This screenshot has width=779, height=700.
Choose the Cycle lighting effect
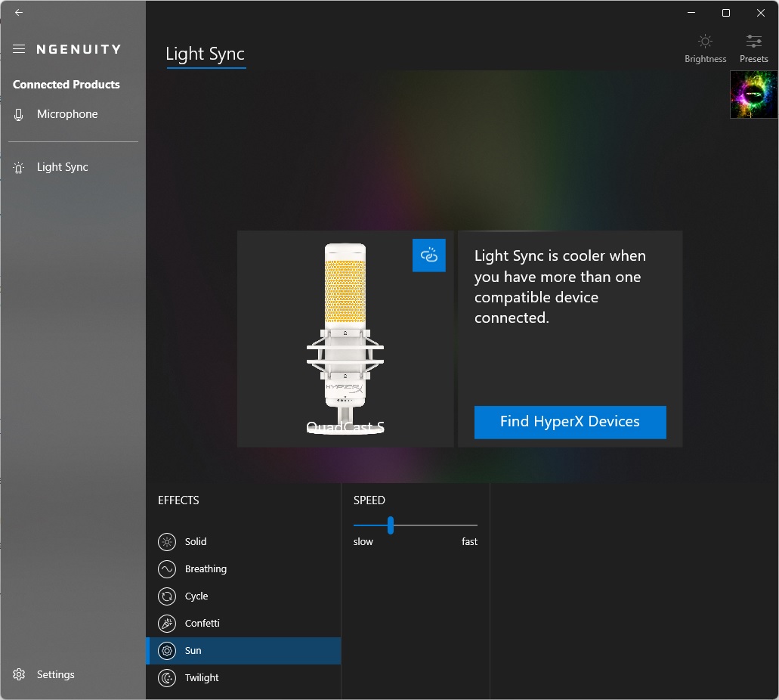pyautogui.click(x=243, y=596)
